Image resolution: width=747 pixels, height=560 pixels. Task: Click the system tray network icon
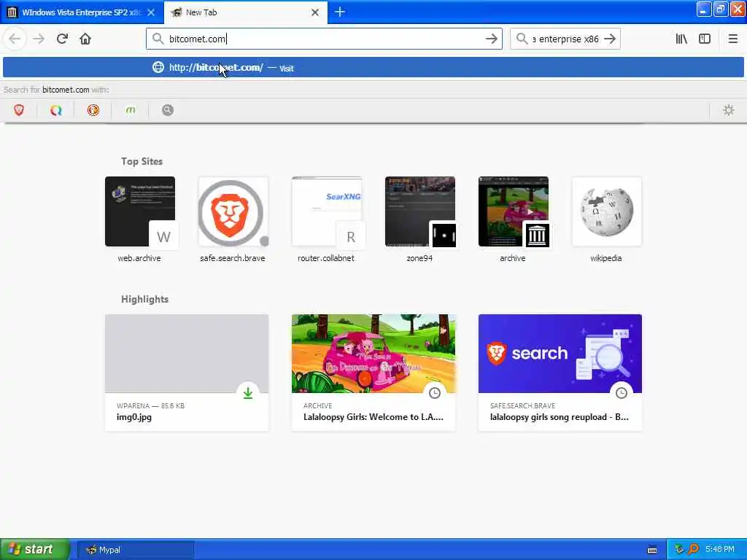tap(679, 549)
